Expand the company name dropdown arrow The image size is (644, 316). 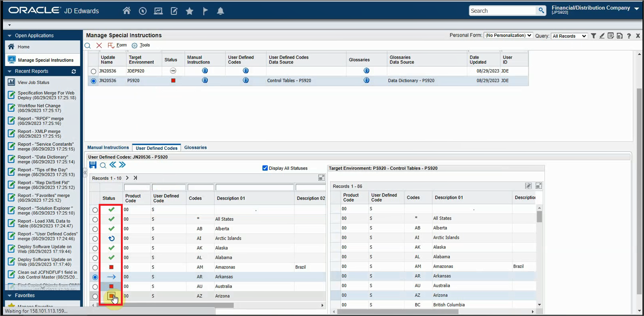637,9
